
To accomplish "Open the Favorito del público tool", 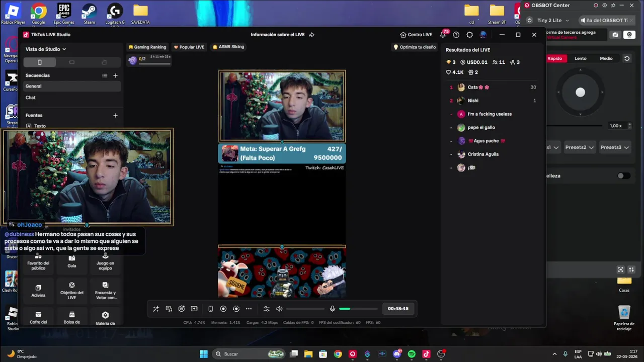I will click(x=38, y=262).
